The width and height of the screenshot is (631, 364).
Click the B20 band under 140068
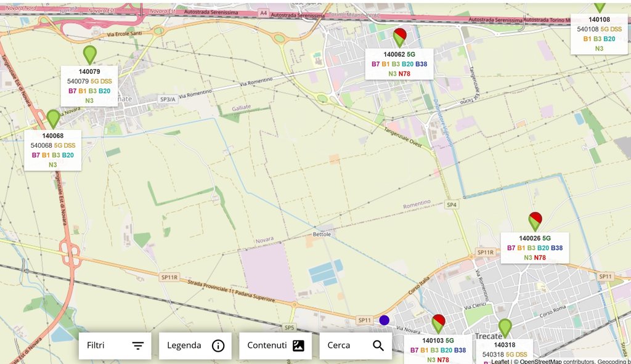click(68, 155)
